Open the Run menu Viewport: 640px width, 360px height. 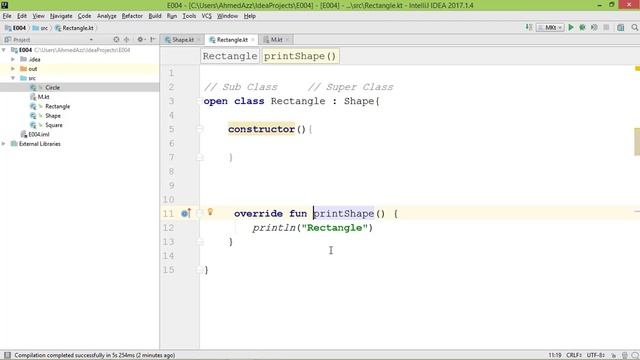point(172,16)
